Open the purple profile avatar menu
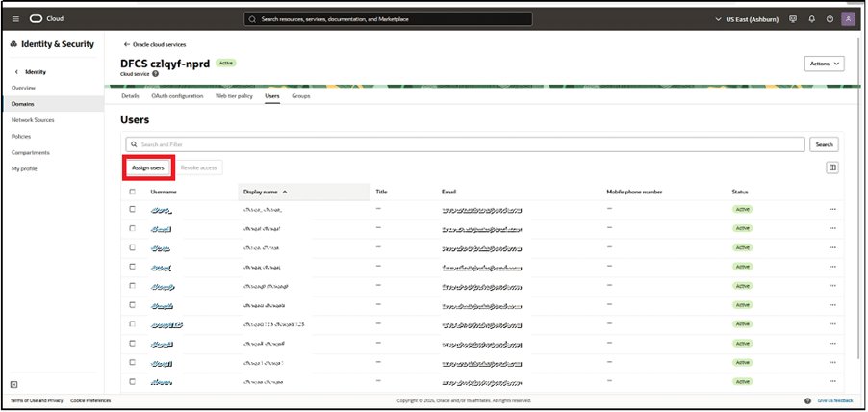 click(848, 19)
